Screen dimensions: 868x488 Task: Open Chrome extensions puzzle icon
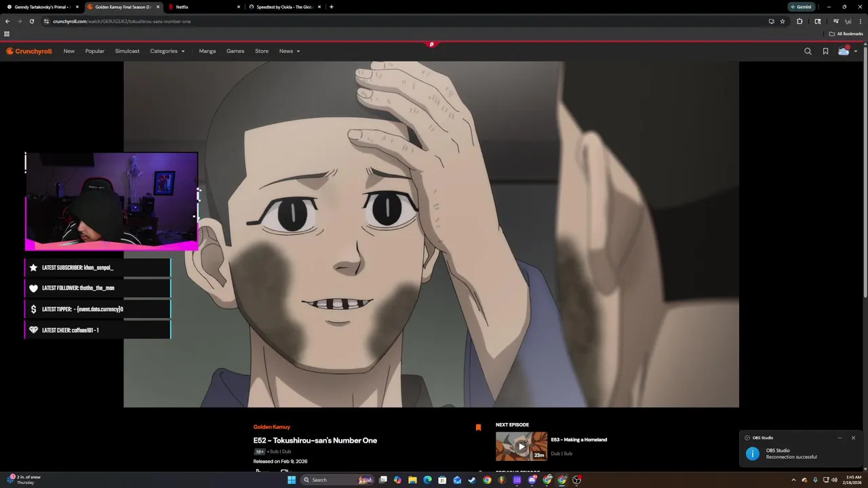[800, 21]
